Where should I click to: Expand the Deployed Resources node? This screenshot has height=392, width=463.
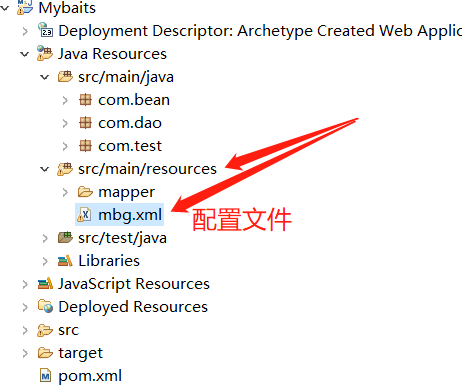coord(25,307)
